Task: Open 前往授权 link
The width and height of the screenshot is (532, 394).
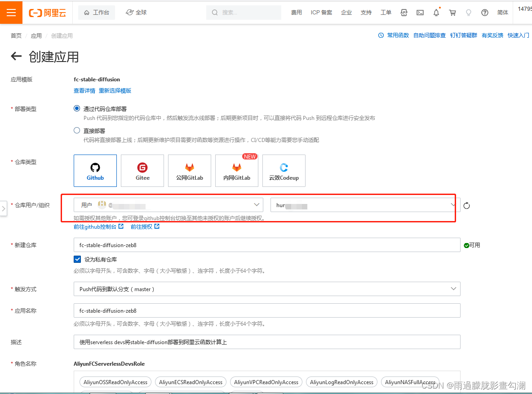Action: (145, 227)
